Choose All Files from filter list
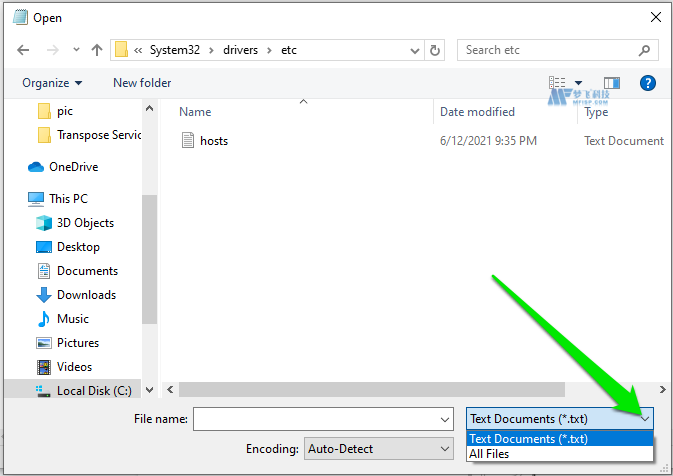 point(490,454)
